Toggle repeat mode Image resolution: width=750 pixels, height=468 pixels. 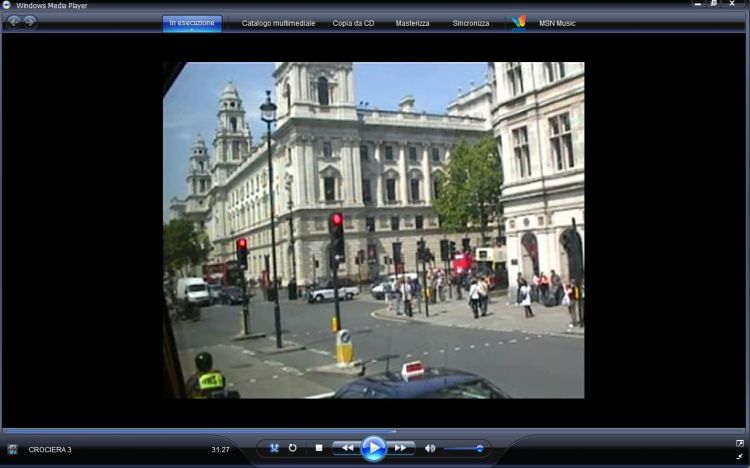pyautogui.click(x=293, y=448)
